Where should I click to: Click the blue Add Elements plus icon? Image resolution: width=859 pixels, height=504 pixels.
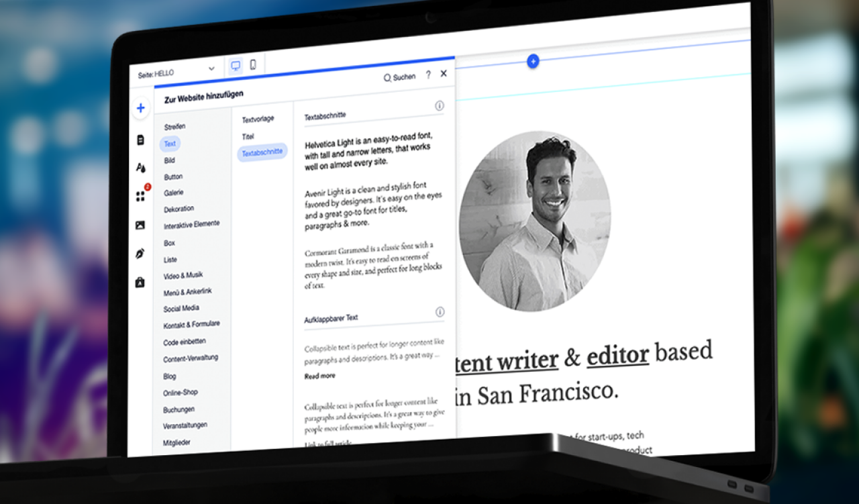140,108
